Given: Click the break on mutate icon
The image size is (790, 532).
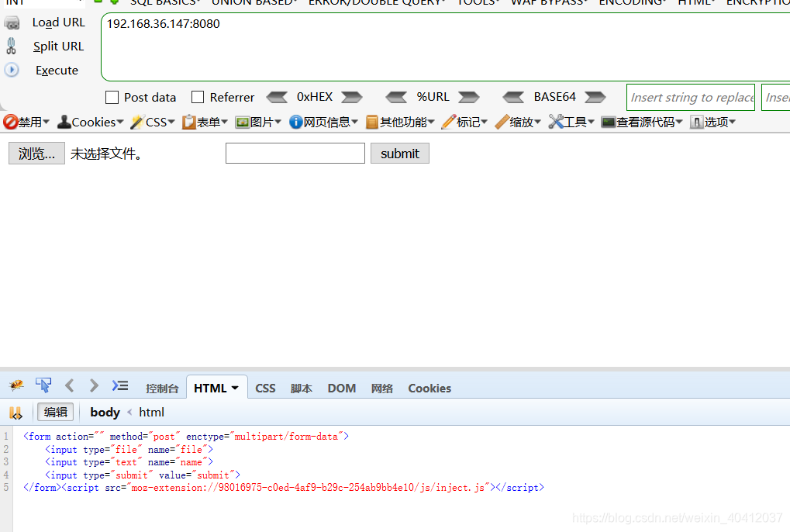Looking at the screenshot, I should pos(16,413).
